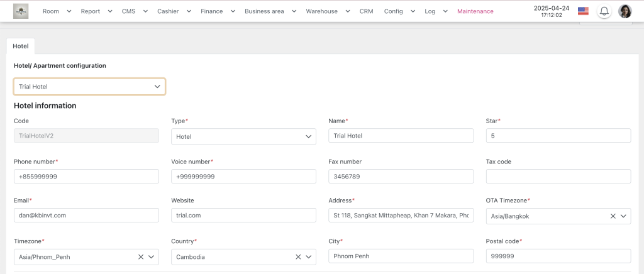Select the Hotel tab
The width and height of the screenshot is (644, 274).
[21, 46]
